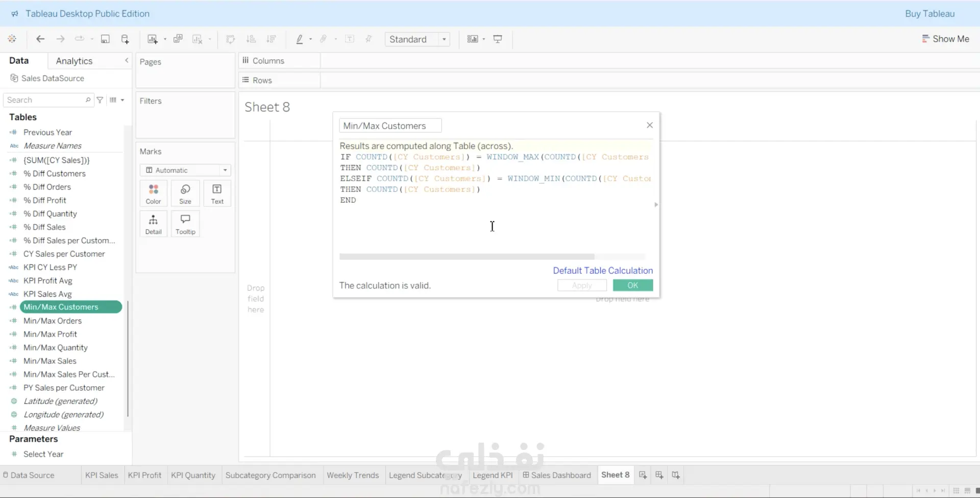
Task: Click the Tableau start page logo icon
Action: (12, 39)
